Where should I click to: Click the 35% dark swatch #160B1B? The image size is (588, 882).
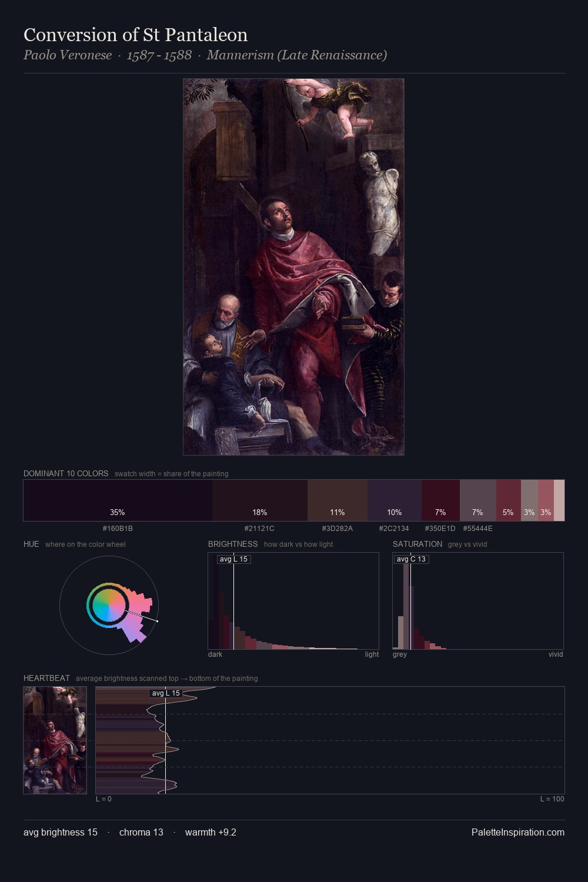pos(118,500)
